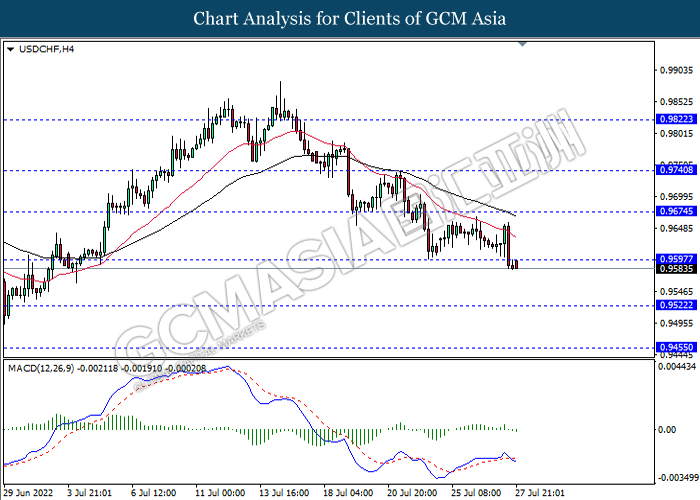Click the 0.97408 price level label

[677, 170]
